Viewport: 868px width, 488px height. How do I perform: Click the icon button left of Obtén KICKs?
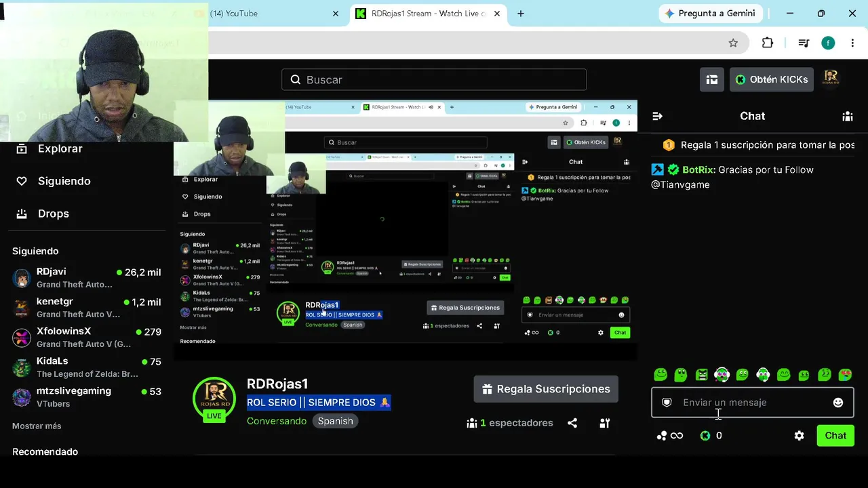(712, 79)
